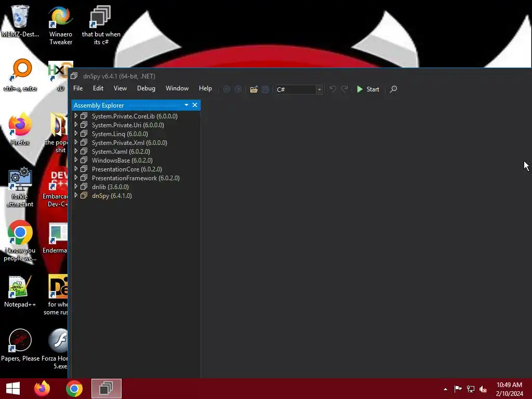Click the assembly icon beside WindowsBase
This screenshot has height=399, width=532.
pos(84,160)
